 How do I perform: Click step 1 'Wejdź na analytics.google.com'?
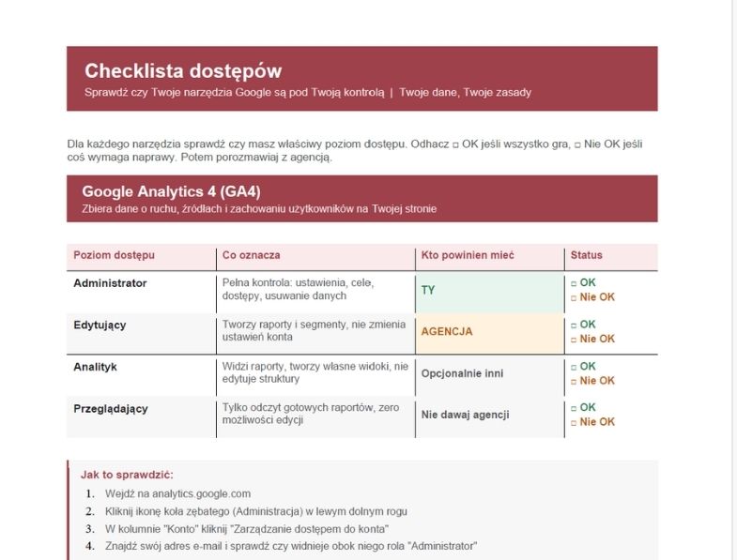pos(177,493)
